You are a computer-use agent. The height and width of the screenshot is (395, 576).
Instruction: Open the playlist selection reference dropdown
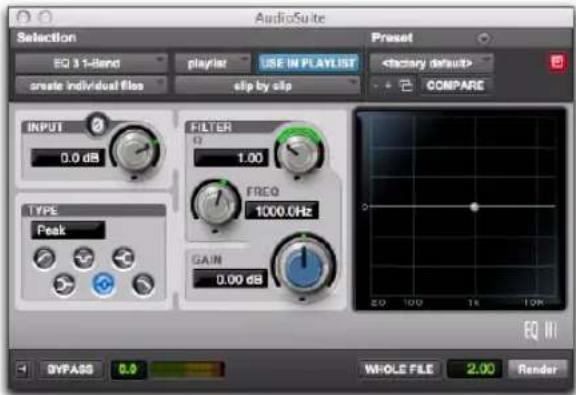[212, 63]
